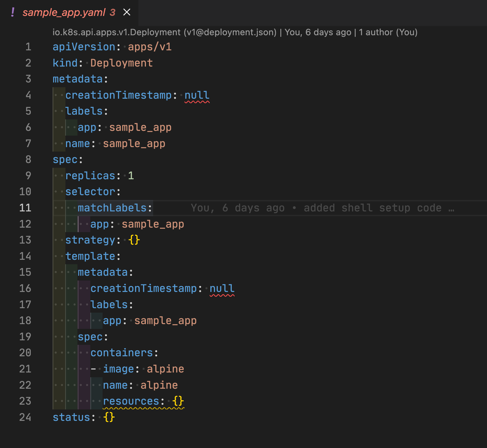
Task: Click the apps/v1 value
Action: 150,47
